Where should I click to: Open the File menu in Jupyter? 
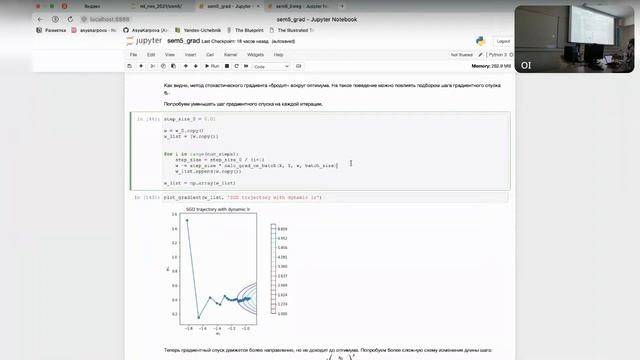(x=133, y=55)
